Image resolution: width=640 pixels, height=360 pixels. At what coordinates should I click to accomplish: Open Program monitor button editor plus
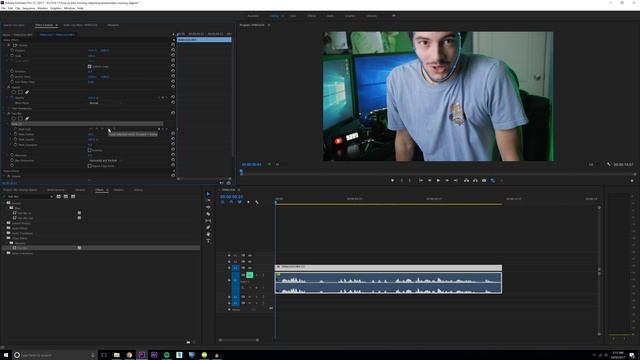[x=632, y=180]
